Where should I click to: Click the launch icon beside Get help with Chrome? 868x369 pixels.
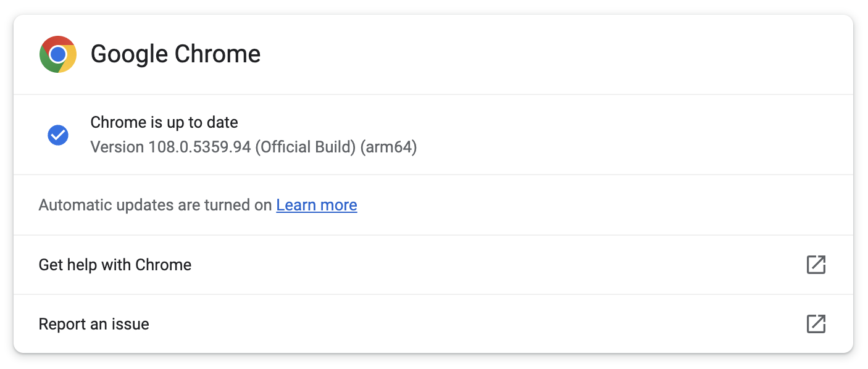816,265
